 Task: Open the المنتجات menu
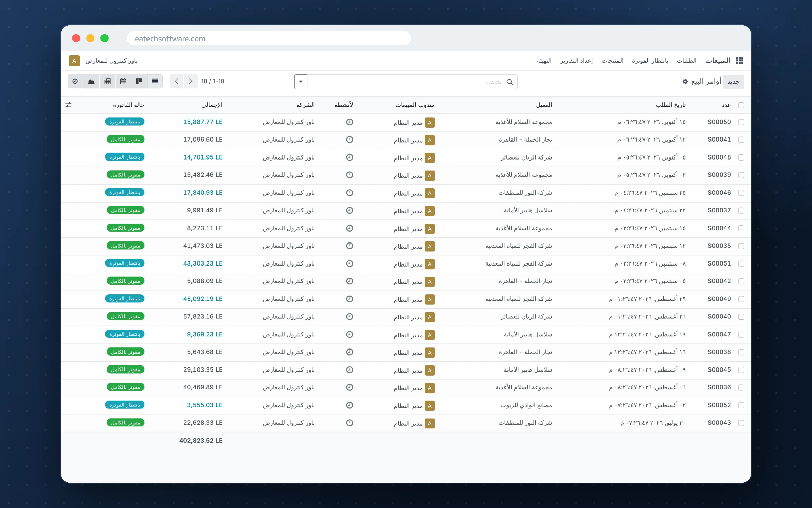(612, 61)
